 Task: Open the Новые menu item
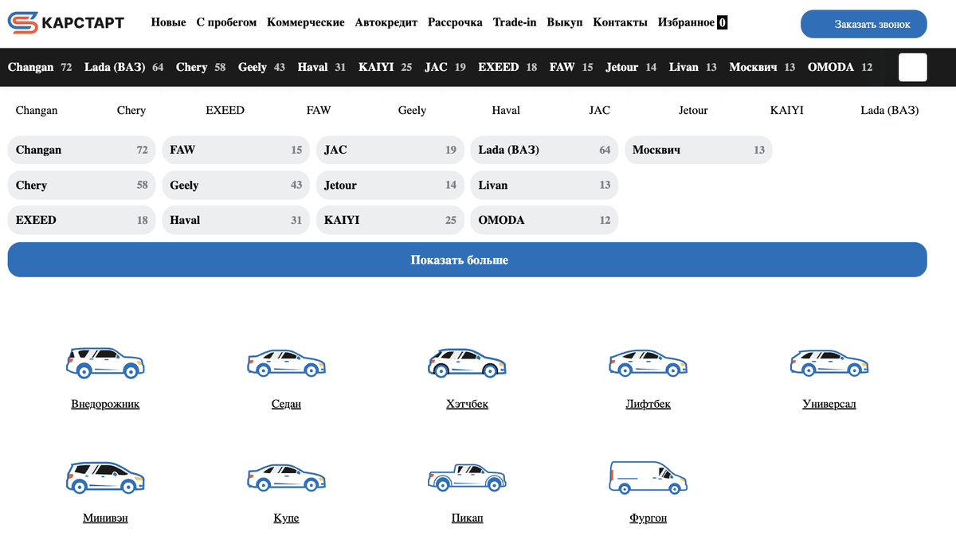click(169, 22)
